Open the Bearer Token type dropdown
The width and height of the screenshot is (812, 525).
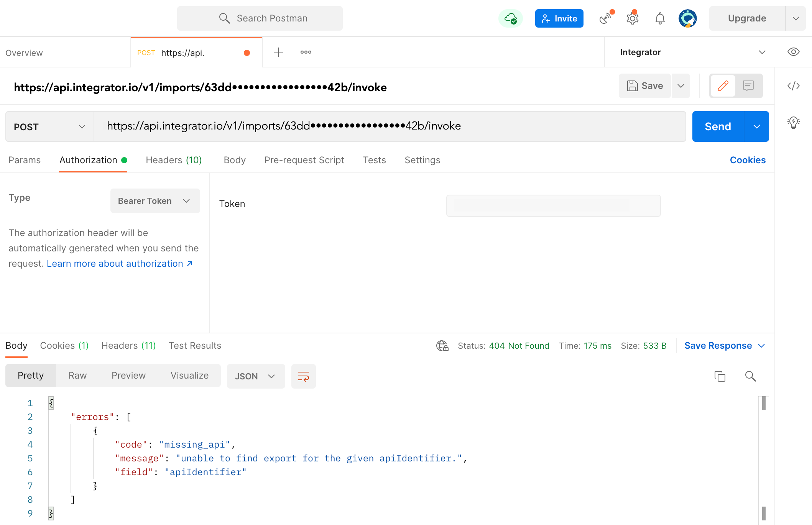(x=155, y=201)
